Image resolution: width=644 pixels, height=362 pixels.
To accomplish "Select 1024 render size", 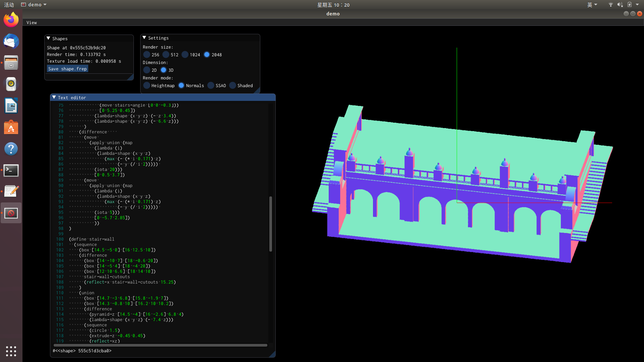I will coord(185,55).
